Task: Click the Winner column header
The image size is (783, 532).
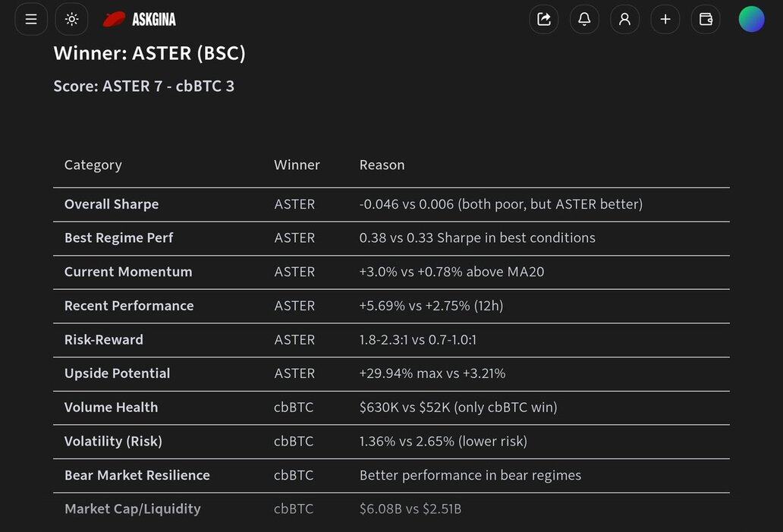Action: coord(297,165)
